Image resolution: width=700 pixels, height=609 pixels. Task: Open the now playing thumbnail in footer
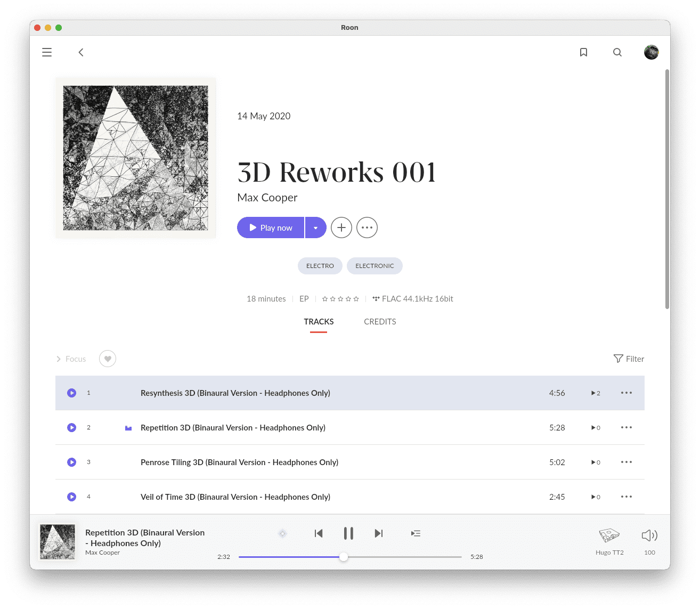pos(58,542)
